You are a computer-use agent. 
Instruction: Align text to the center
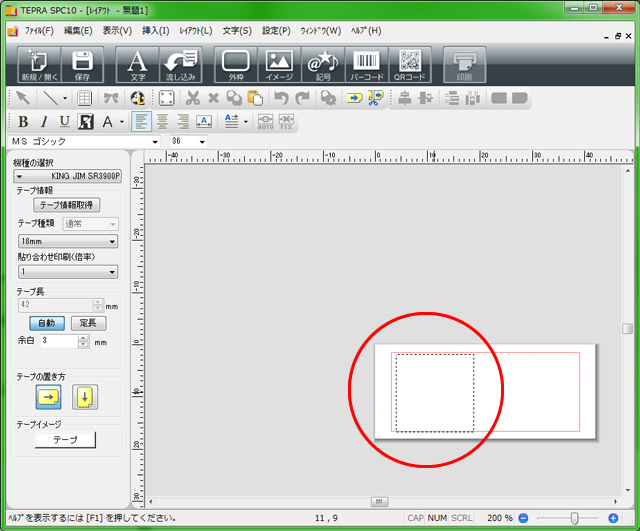[162, 122]
